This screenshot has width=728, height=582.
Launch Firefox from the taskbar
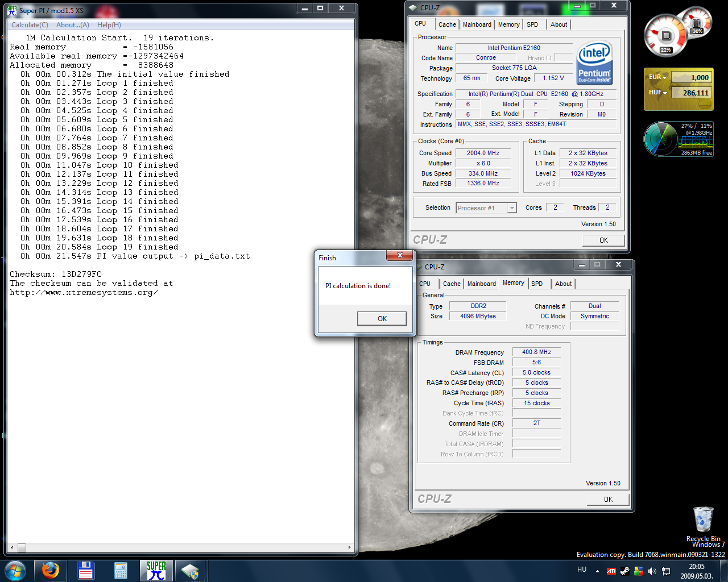point(50,571)
